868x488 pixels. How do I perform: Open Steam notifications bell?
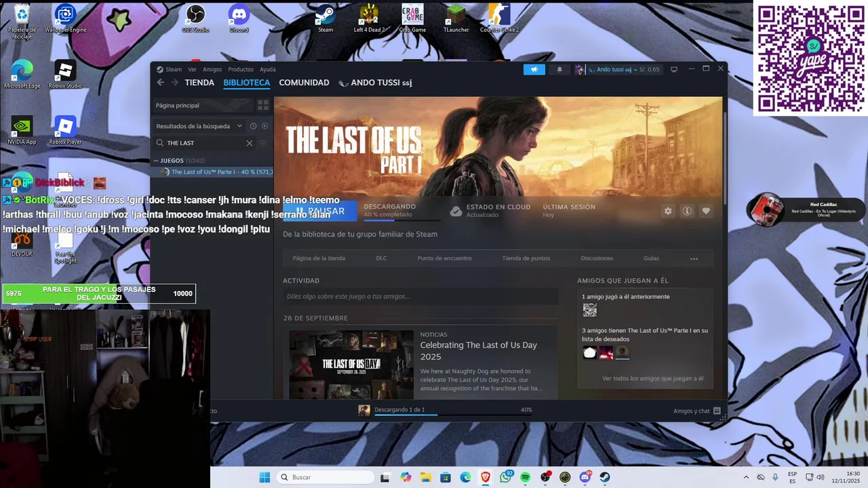[x=559, y=69]
